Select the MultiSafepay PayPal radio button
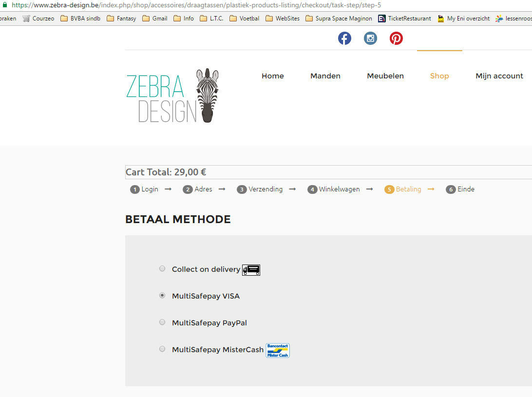This screenshot has width=532, height=397. [162, 322]
